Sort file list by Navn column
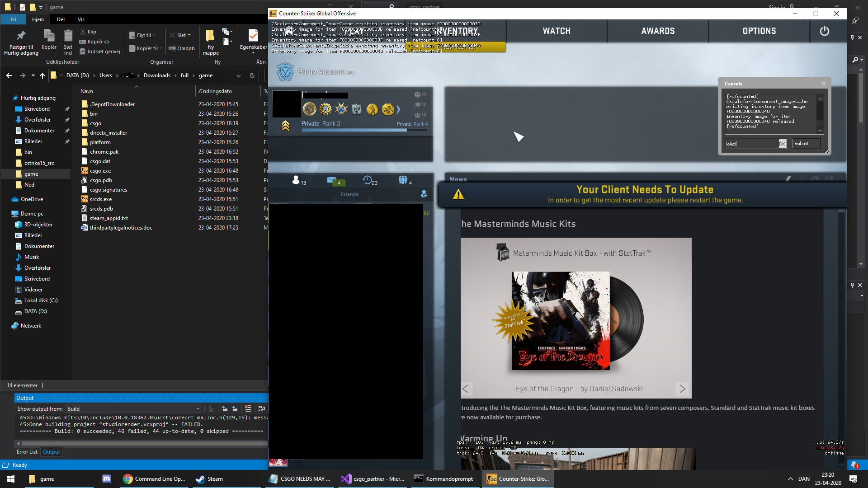The width and height of the screenshot is (868, 488). [87, 91]
